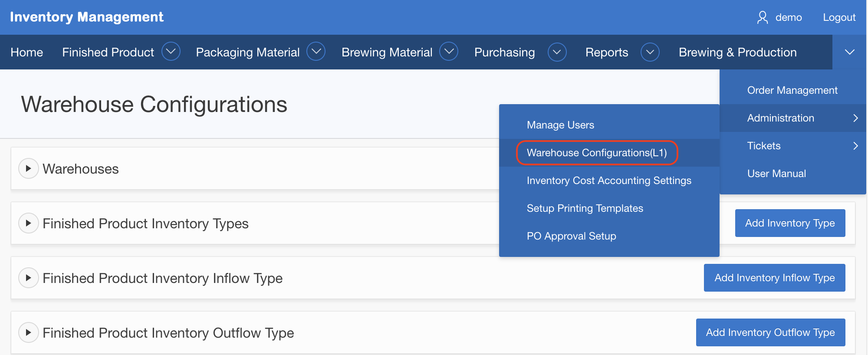Expand the Warehouses section
The width and height of the screenshot is (868, 355).
29,168
